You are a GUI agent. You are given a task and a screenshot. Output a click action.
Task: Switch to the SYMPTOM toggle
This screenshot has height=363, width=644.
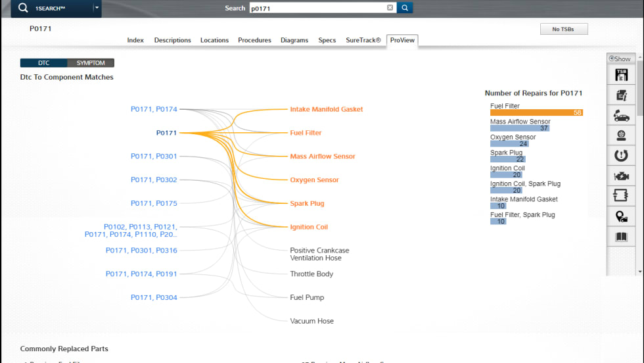click(91, 63)
